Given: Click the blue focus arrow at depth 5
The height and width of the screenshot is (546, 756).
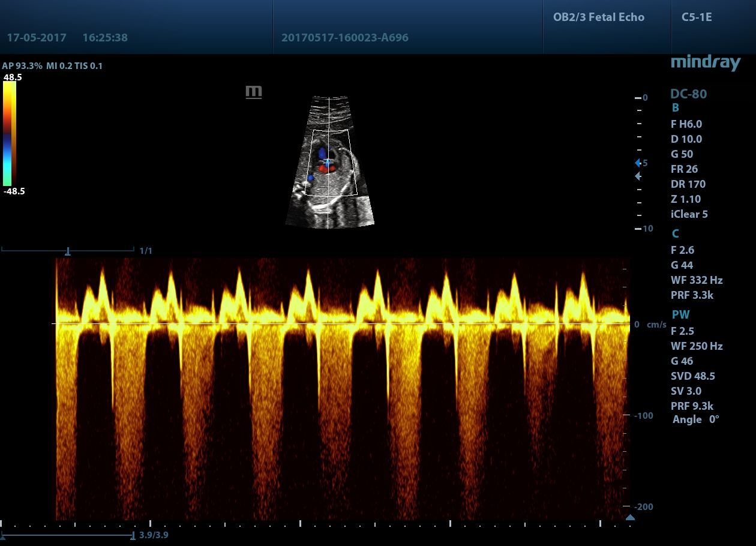Looking at the screenshot, I should click(638, 163).
